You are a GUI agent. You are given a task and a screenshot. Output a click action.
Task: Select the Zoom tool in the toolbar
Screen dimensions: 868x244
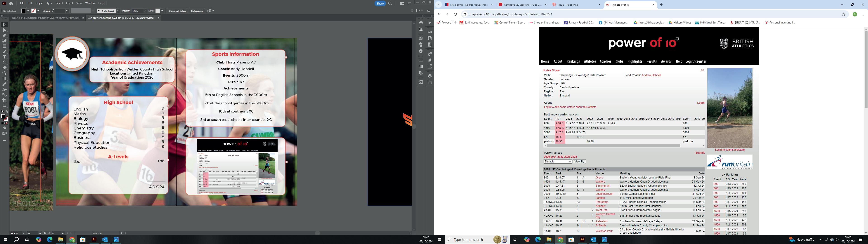pyautogui.click(x=4, y=106)
